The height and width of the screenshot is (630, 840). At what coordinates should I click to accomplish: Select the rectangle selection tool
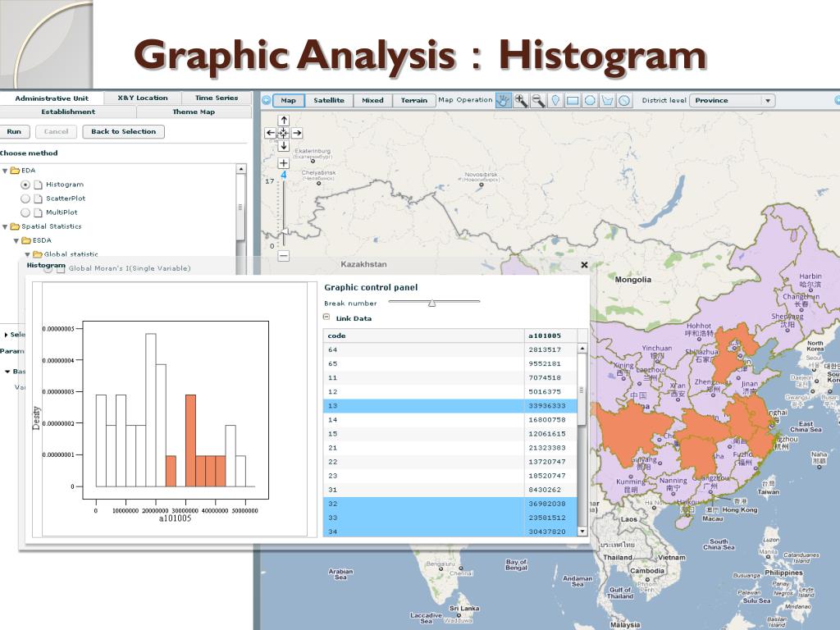(x=573, y=100)
